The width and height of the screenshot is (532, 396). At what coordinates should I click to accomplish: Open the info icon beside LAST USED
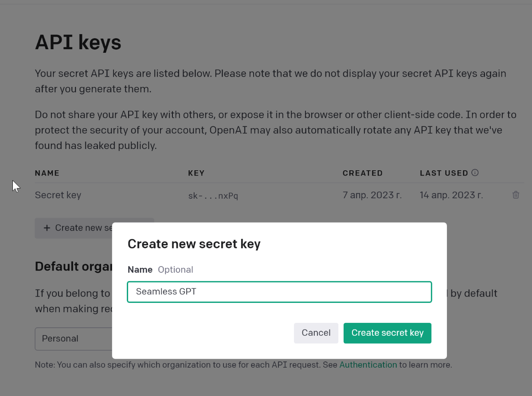click(475, 173)
